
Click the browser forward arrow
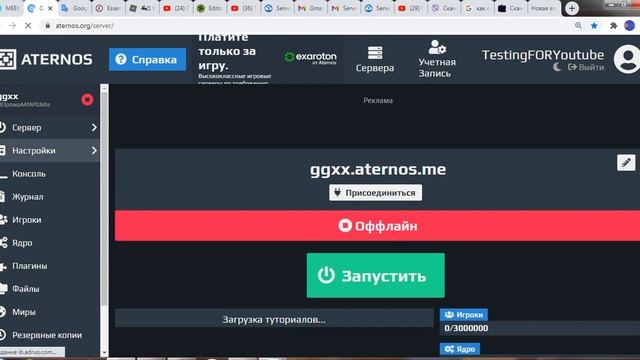[x=13, y=26]
